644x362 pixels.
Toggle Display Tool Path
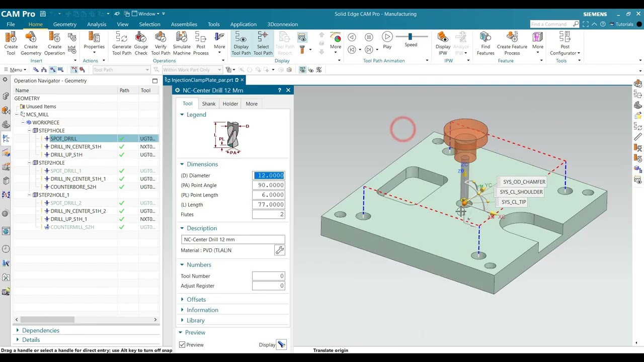click(x=241, y=43)
